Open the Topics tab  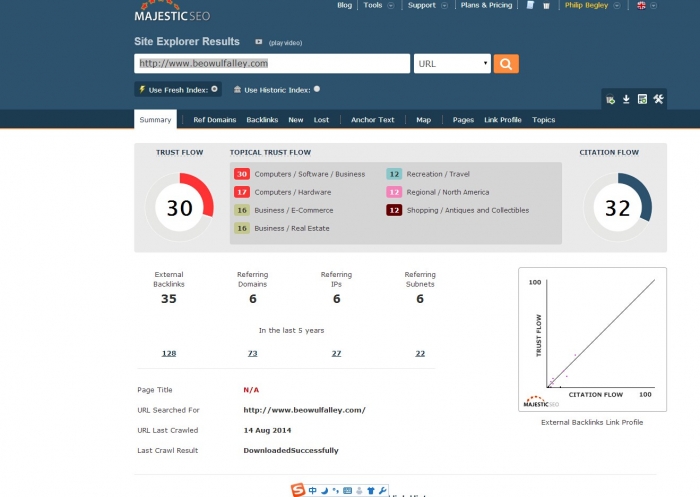pyautogui.click(x=543, y=120)
